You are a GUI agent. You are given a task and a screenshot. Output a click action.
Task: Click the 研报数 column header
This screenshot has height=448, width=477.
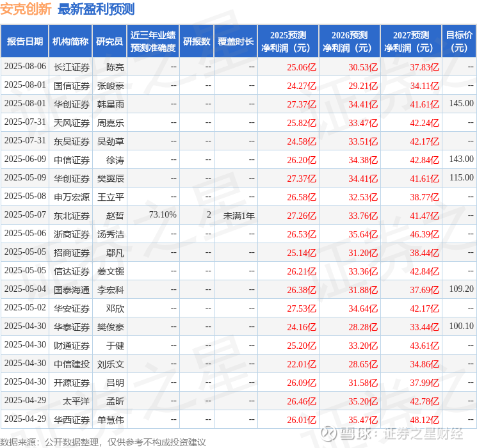coord(197,42)
